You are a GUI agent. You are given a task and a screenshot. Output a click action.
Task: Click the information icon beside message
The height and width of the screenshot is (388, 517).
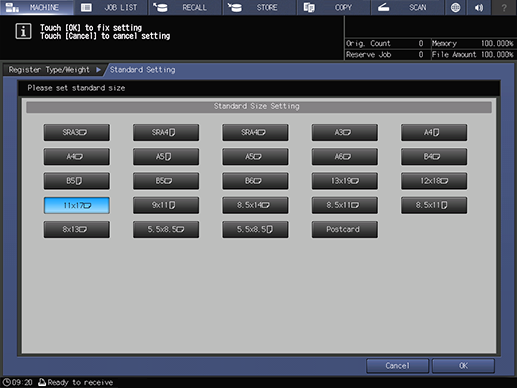click(x=23, y=31)
